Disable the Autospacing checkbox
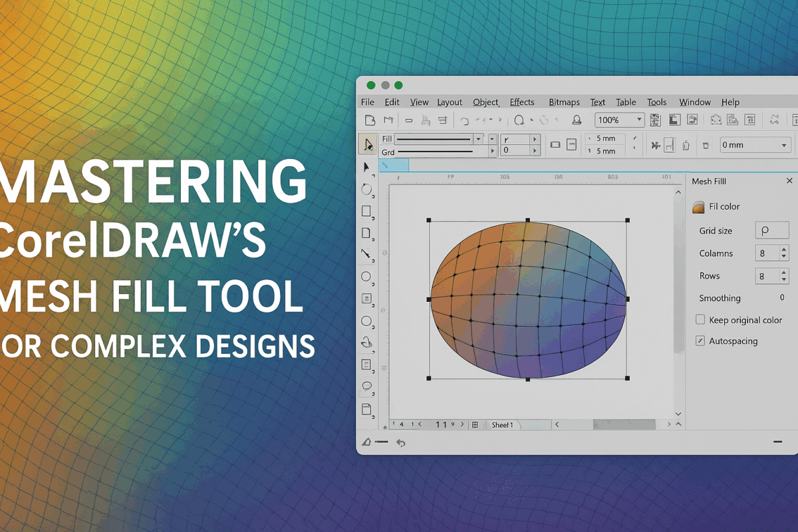Viewport: 798px width, 532px height. click(700, 340)
